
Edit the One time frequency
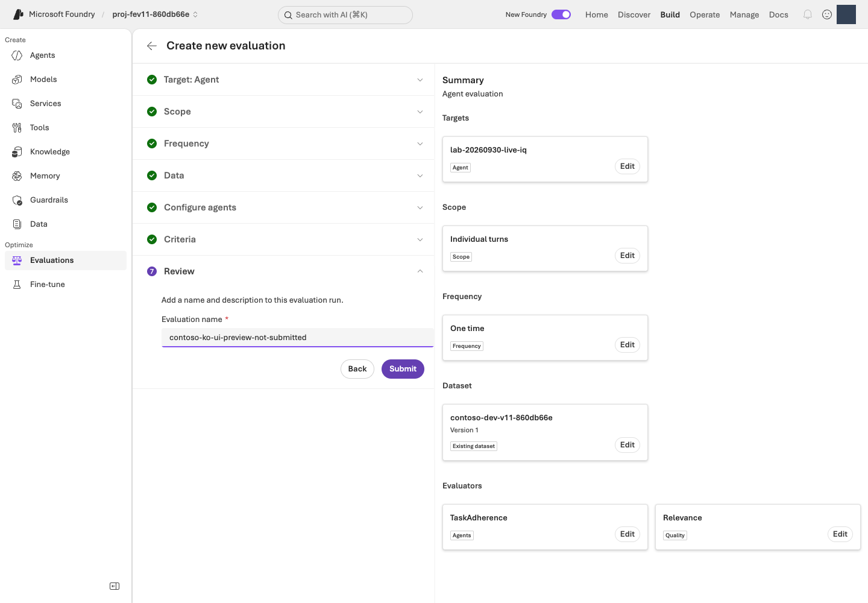coord(627,345)
